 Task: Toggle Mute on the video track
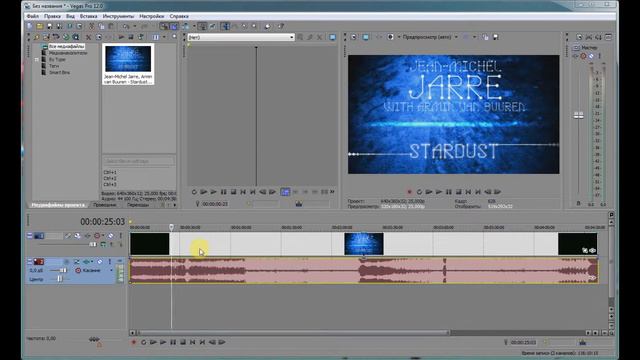[x=111, y=236]
